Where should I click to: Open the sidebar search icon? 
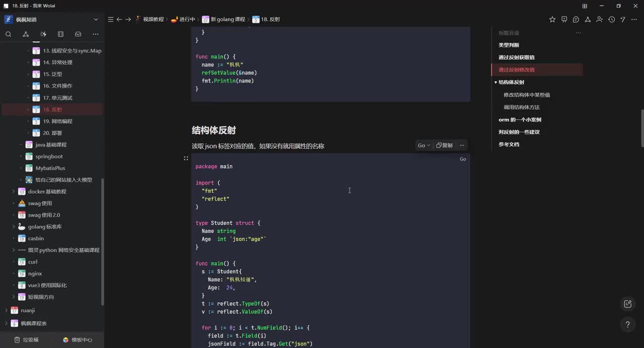[8, 34]
